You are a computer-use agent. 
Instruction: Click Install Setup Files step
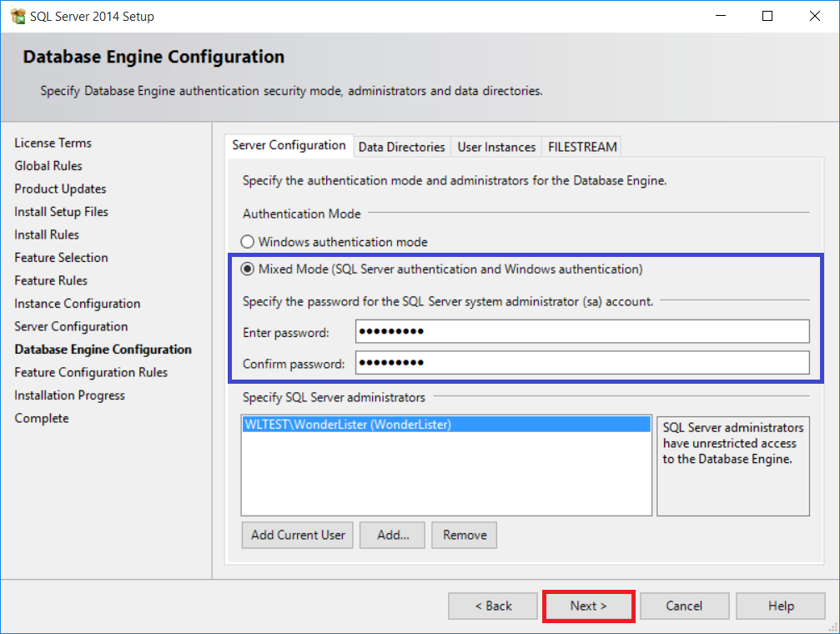point(61,212)
